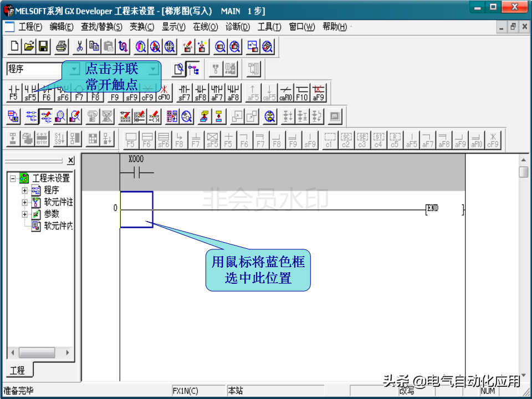Click vertical scrollbar up arrow
This screenshot has height=399, width=532.
point(524,160)
